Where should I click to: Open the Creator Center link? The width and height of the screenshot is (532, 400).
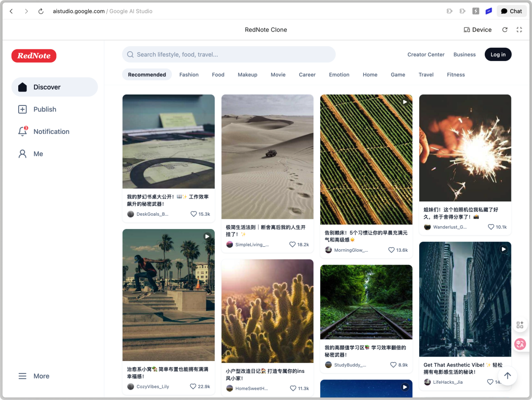click(x=426, y=55)
